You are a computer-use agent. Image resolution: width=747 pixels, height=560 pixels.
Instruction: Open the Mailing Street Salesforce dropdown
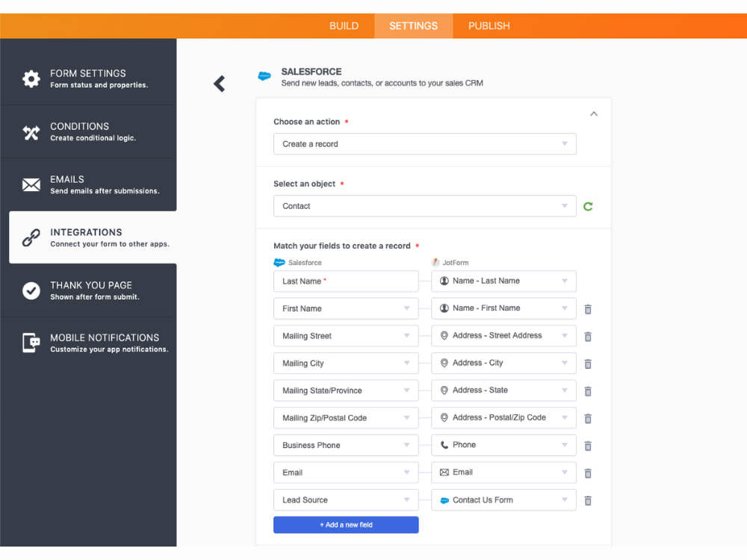[346, 336]
